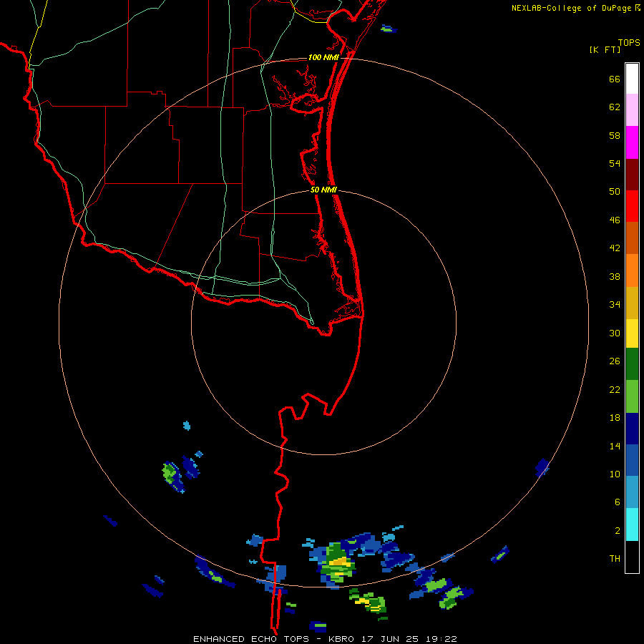The image size is (644, 644).
Task: Click the cyan swatch between 2 and 6
Action: coord(632,525)
